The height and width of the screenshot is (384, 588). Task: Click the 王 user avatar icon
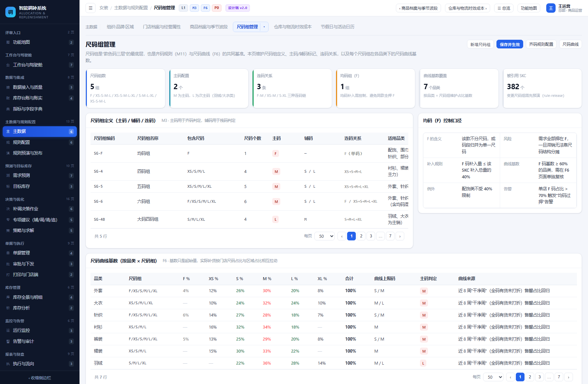[551, 8]
